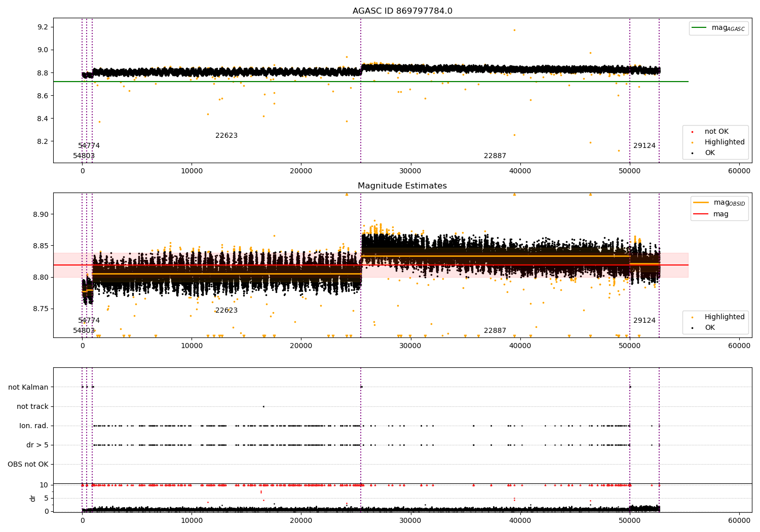Click the 5 tick on dr axis
Image resolution: width=760 pixels, height=532 pixels.
[46, 498]
